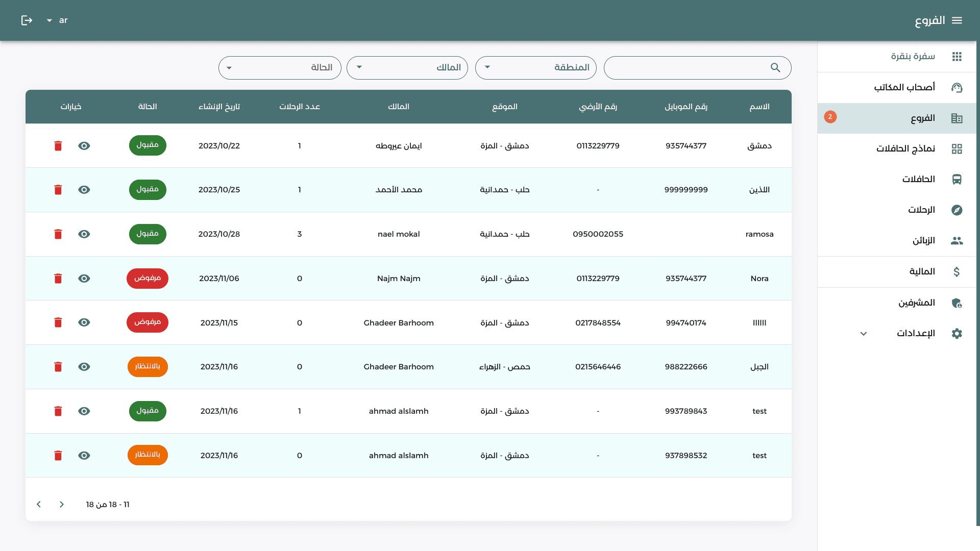Click the تاريخ الإنشاء column header
980x551 pixels.
point(219,107)
